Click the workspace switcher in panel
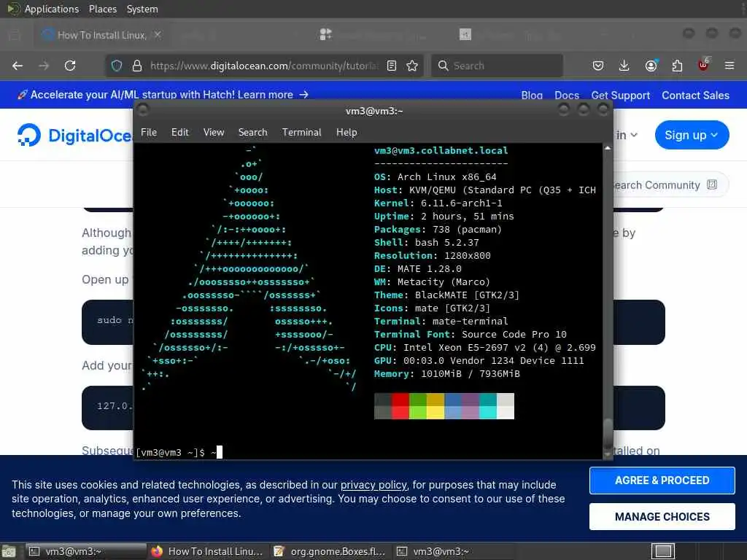Image resolution: width=747 pixels, height=560 pixels. tap(662, 551)
